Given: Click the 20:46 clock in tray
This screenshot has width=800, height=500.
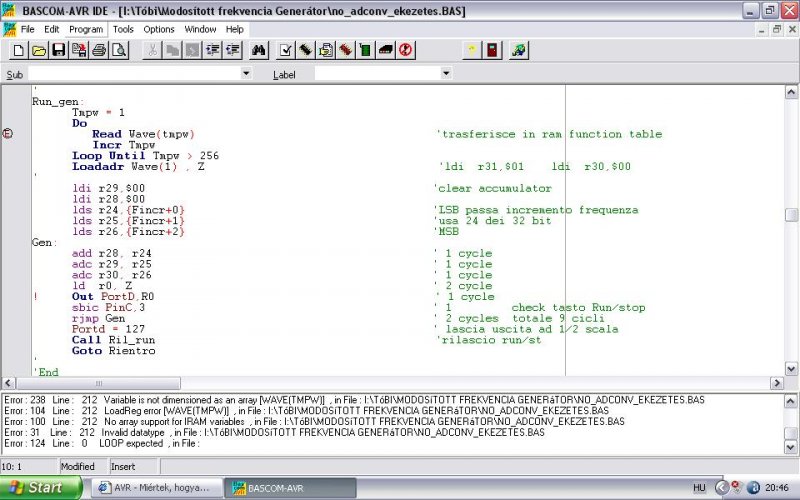Looking at the screenshot, I should click(777, 488).
